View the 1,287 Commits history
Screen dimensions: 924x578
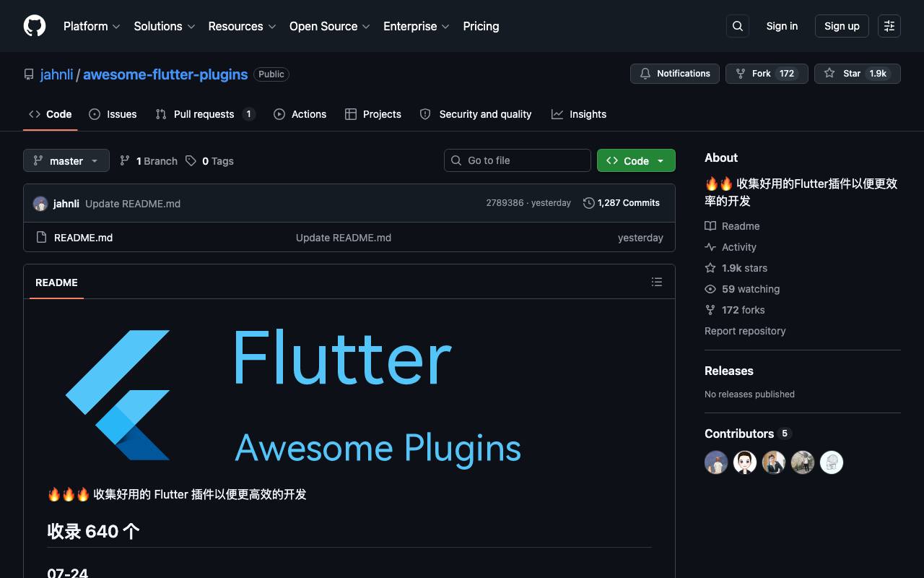[622, 203]
